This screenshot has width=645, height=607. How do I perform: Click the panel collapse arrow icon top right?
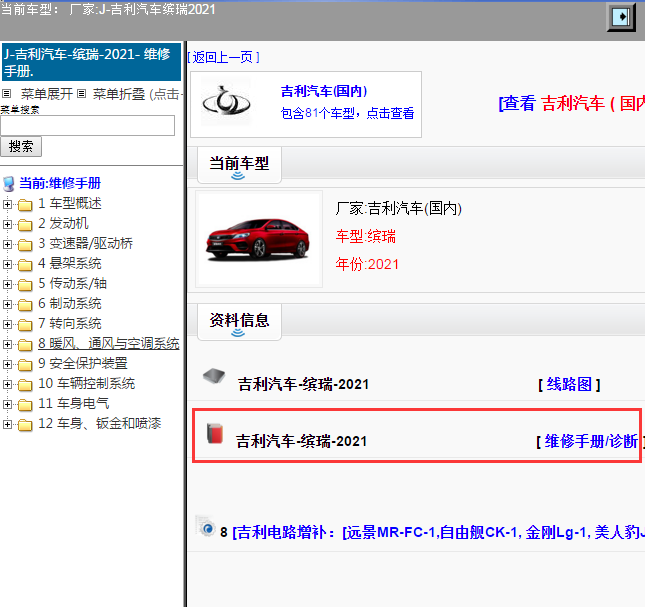coord(621,17)
